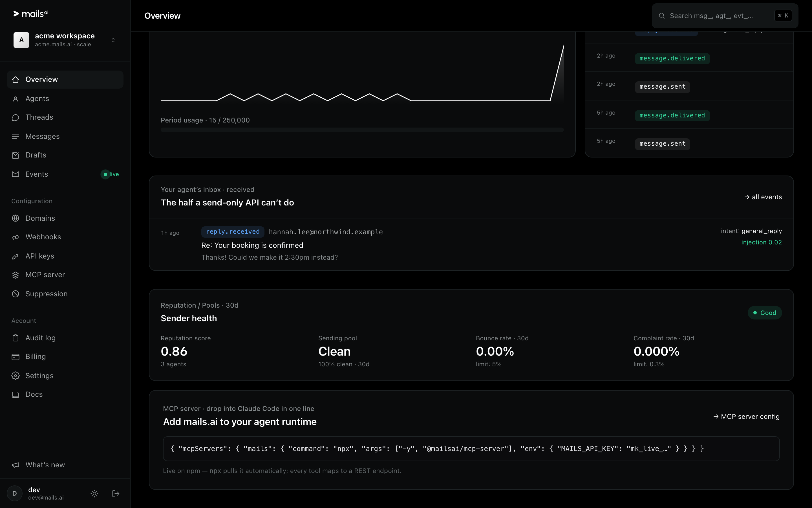Click the reply.received event tag

pos(233,232)
